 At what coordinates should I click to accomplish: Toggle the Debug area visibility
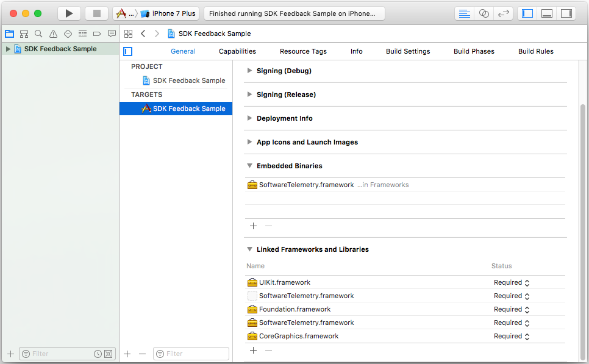547,13
